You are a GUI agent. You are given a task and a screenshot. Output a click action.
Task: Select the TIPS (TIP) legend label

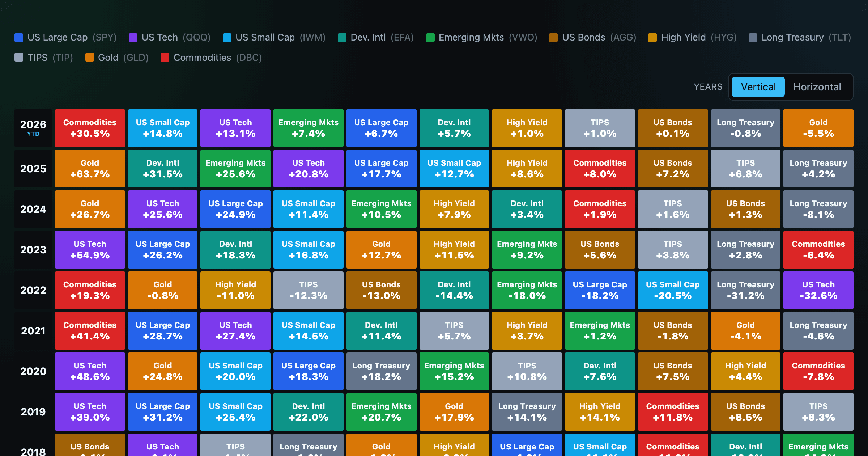50,57
